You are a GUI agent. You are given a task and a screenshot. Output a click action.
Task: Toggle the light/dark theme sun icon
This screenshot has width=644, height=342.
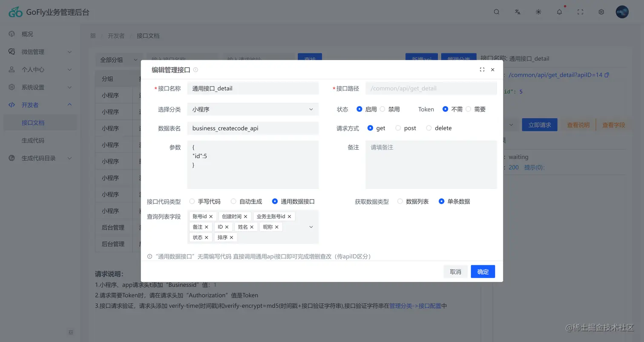[538, 12]
